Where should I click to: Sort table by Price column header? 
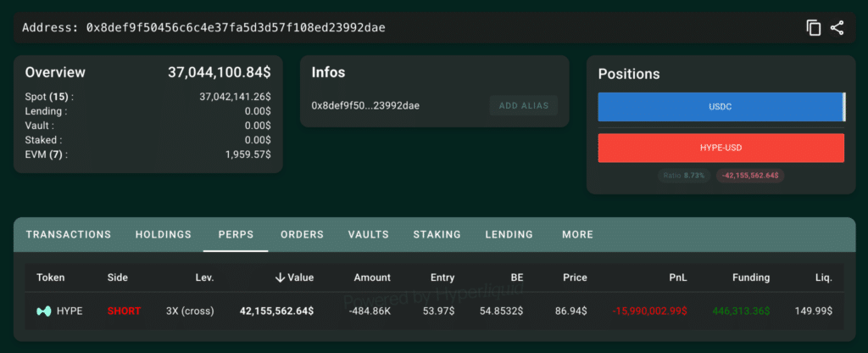pyautogui.click(x=575, y=277)
